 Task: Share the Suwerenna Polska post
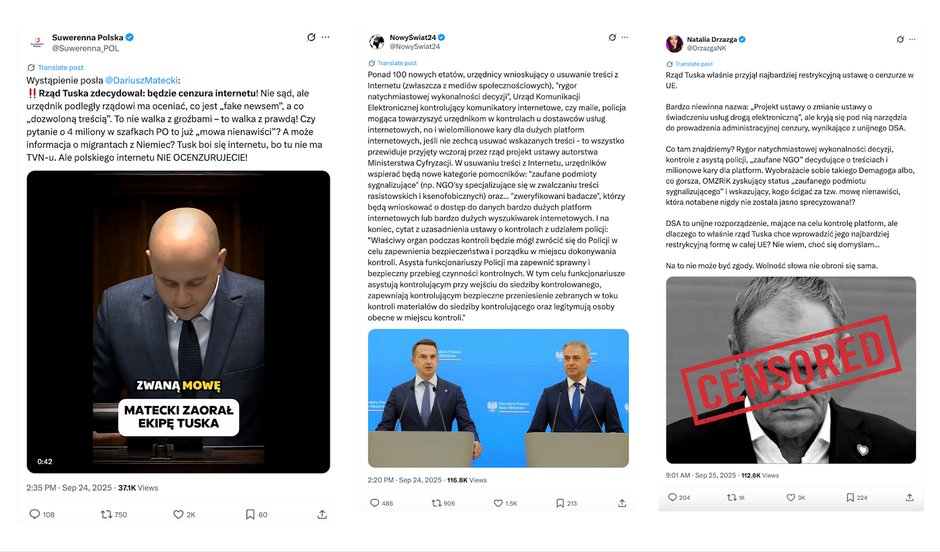[322, 514]
